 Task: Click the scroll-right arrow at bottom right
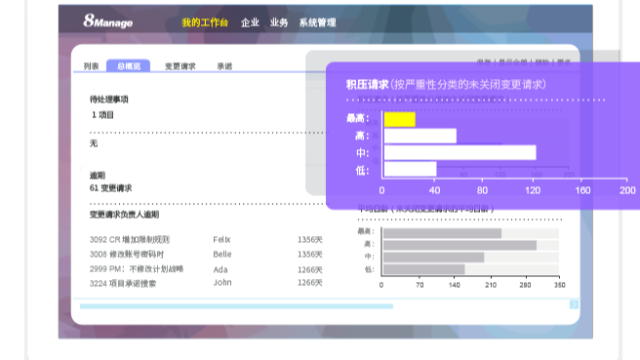pyautogui.click(x=574, y=304)
